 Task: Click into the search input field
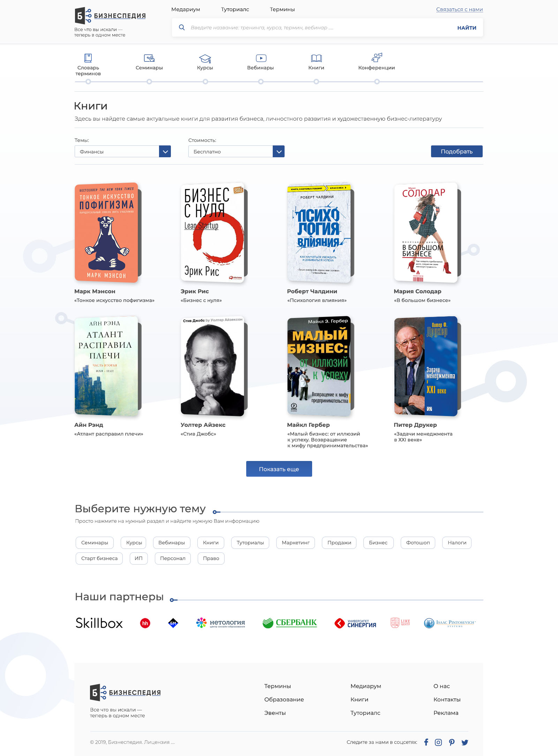[x=321, y=28]
